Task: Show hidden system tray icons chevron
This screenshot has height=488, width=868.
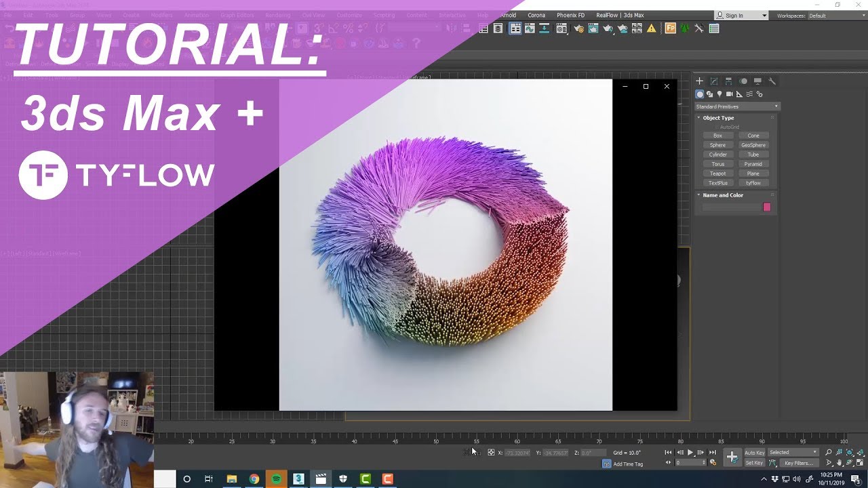Action: click(764, 479)
